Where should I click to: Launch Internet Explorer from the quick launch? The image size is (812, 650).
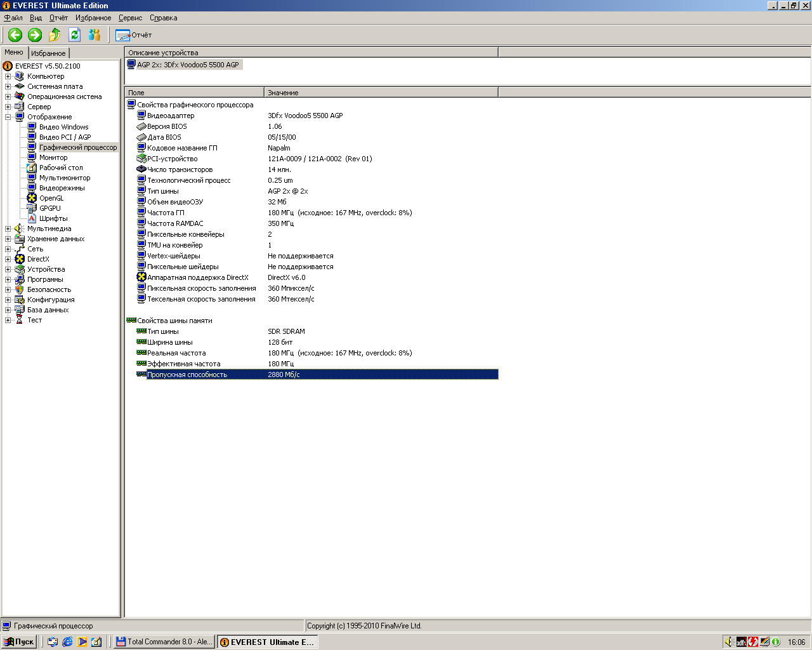point(67,642)
